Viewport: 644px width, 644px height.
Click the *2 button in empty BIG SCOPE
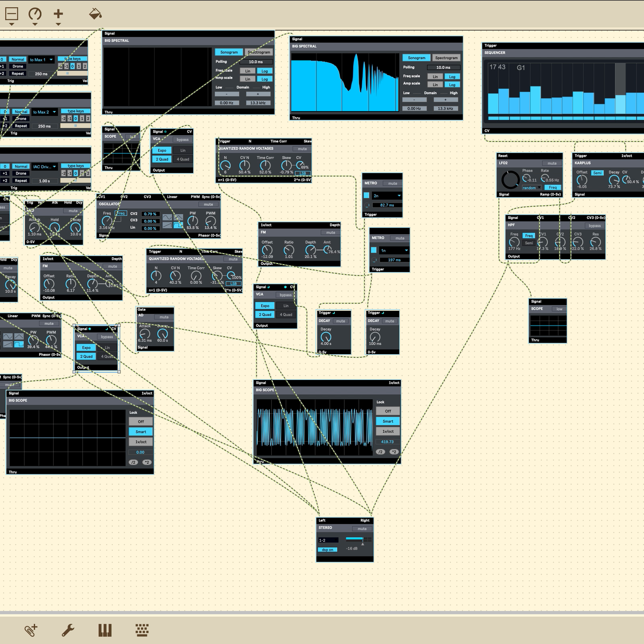(x=147, y=462)
